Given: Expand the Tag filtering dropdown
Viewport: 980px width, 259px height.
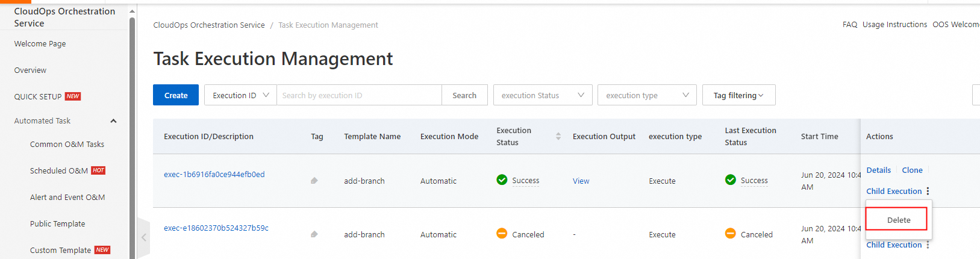Looking at the screenshot, I should [x=738, y=95].
